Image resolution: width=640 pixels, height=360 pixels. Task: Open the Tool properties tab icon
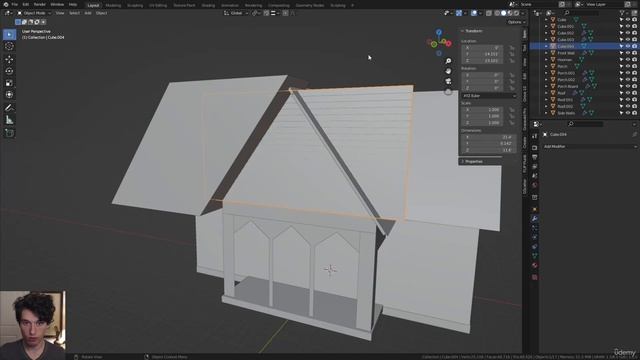tap(535, 136)
